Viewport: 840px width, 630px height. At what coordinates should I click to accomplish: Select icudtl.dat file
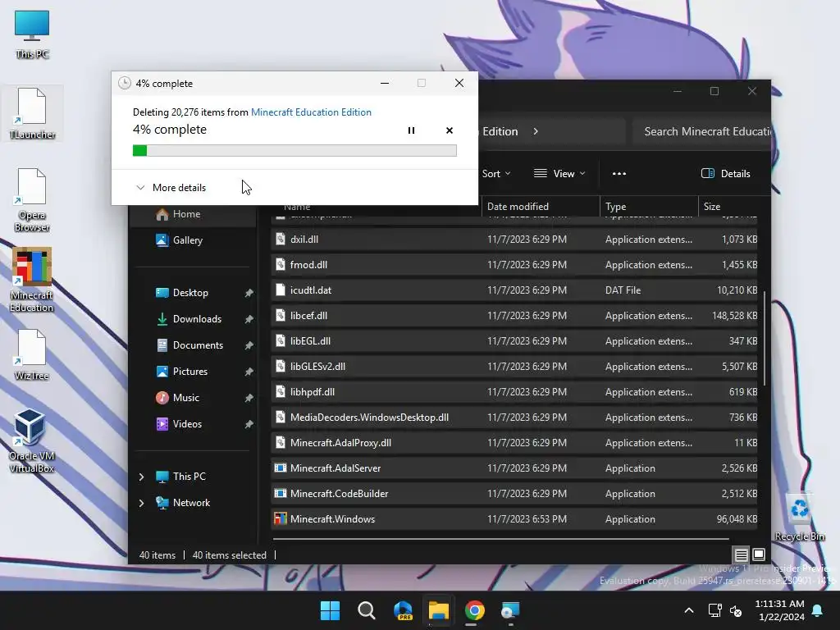(x=514, y=290)
